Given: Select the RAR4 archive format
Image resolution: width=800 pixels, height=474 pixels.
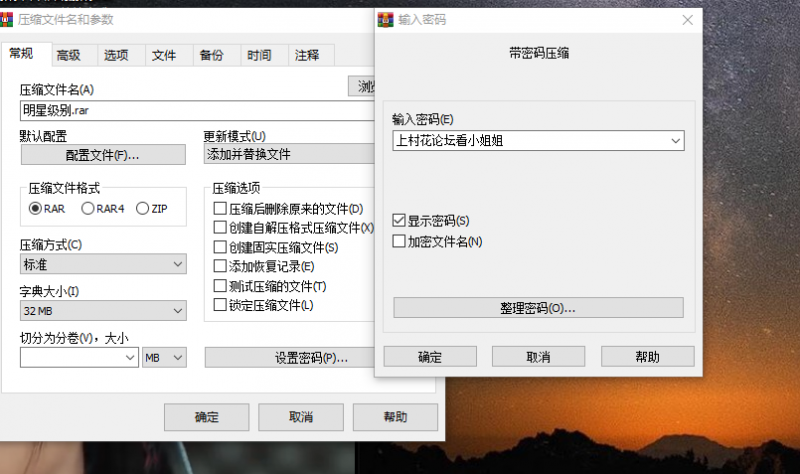Looking at the screenshot, I should coord(88,208).
